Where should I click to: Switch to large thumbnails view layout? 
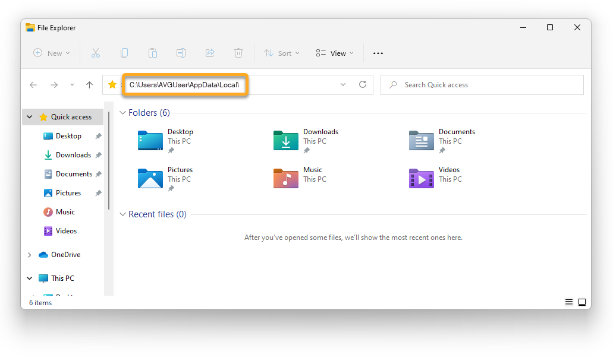pos(582,302)
